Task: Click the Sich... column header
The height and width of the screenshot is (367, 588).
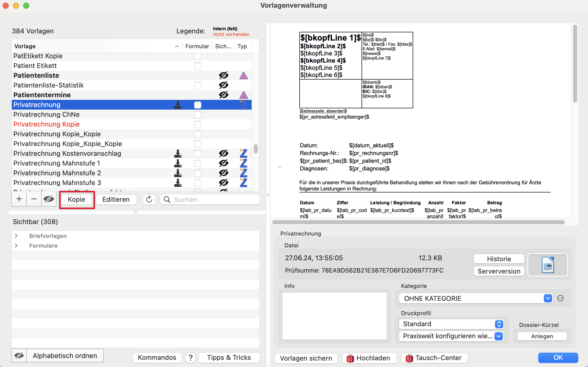Action: [x=223, y=46]
